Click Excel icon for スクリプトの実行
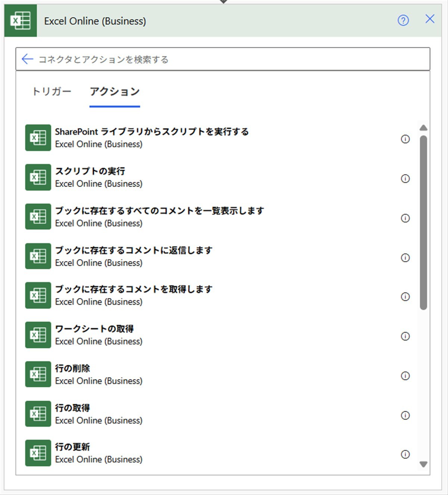This screenshot has width=448, height=495. [38, 177]
